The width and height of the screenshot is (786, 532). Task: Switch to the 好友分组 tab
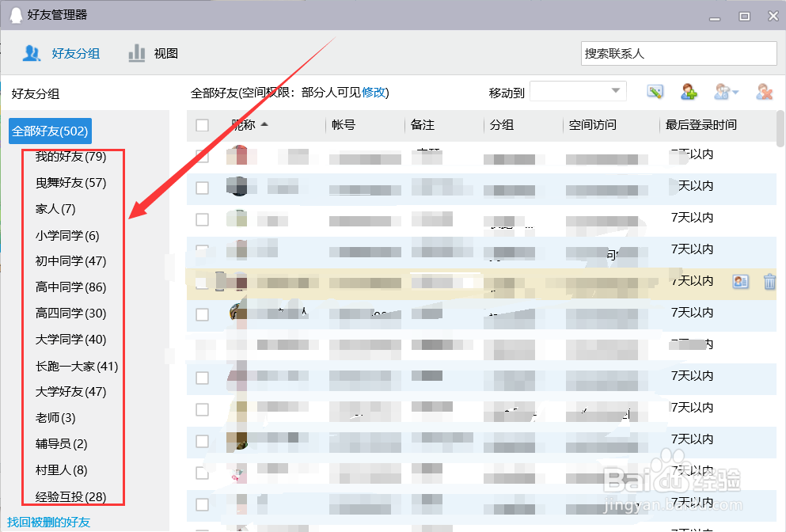coord(75,53)
